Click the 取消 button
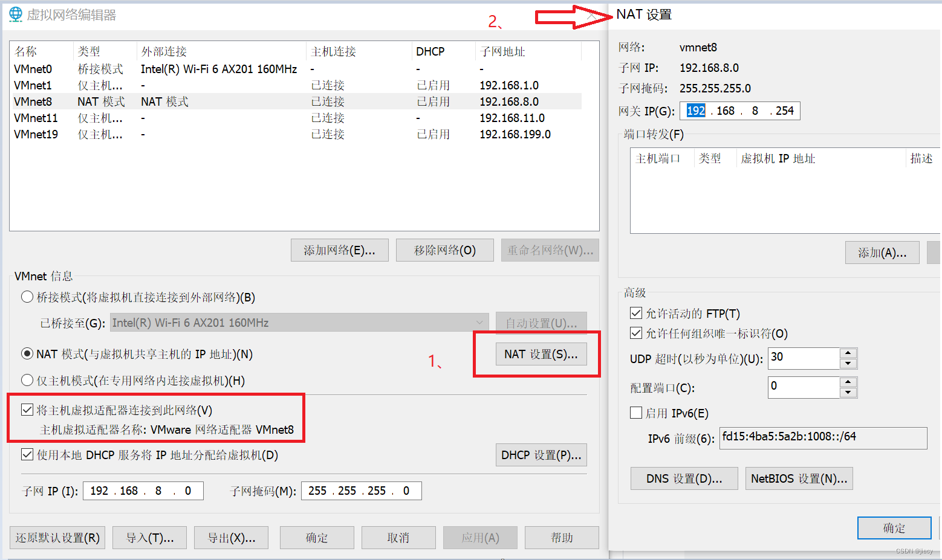The image size is (942, 560). pyautogui.click(x=398, y=538)
